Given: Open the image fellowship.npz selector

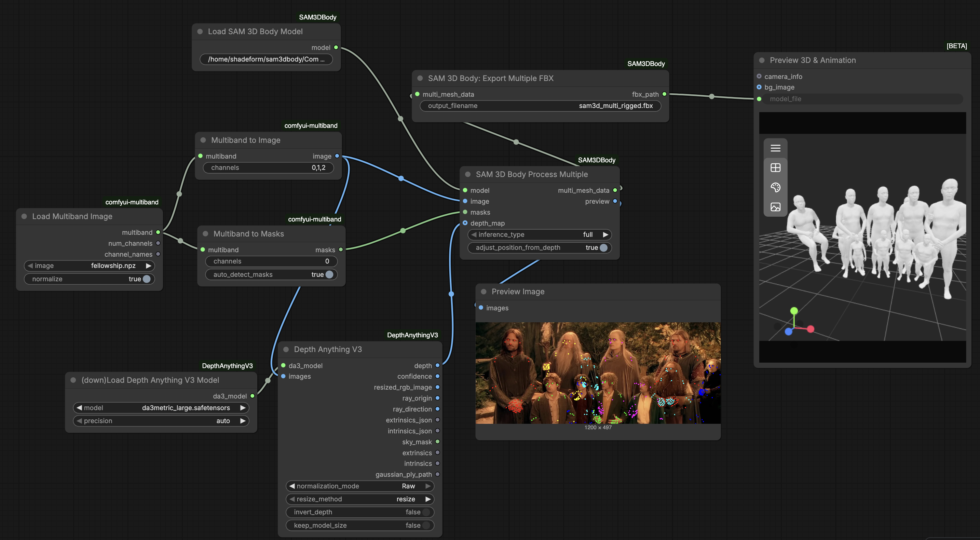Looking at the screenshot, I should 90,266.
